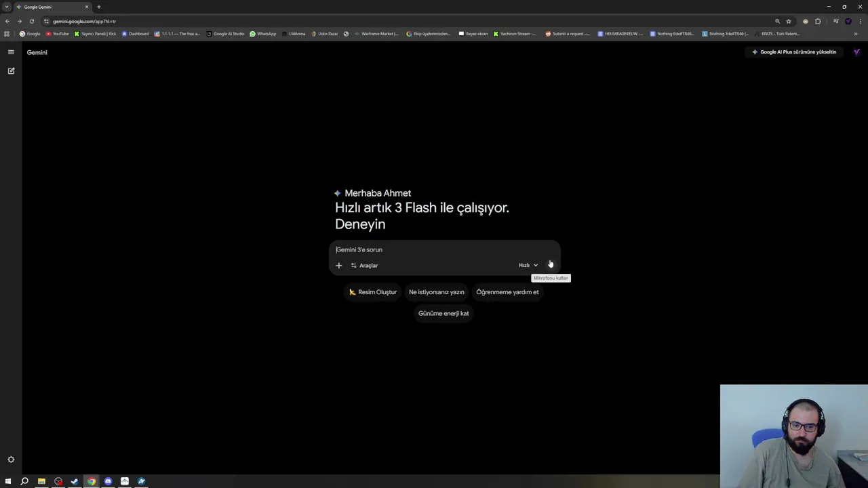Open the EPATS - Türk Patent bookmark

tap(777, 34)
